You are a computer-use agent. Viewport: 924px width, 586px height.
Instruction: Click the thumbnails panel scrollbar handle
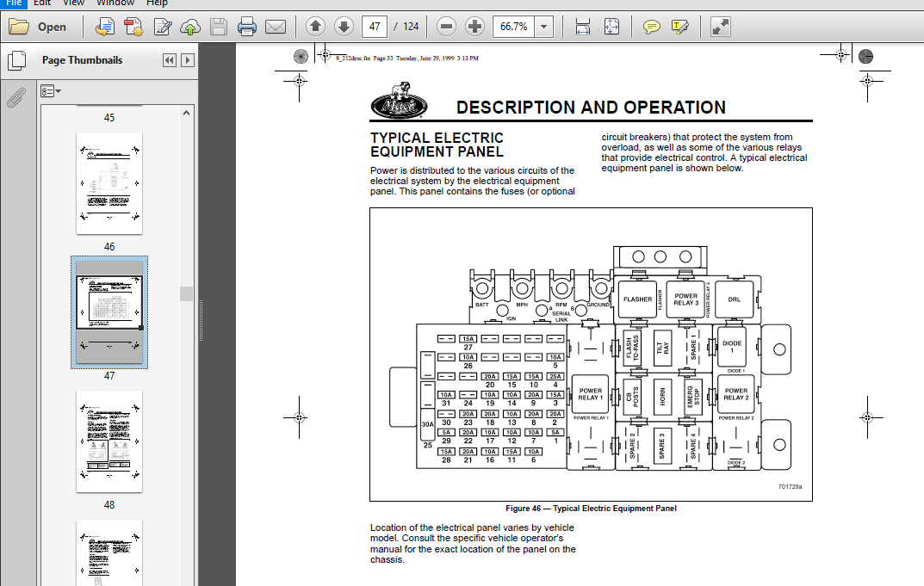186,294
